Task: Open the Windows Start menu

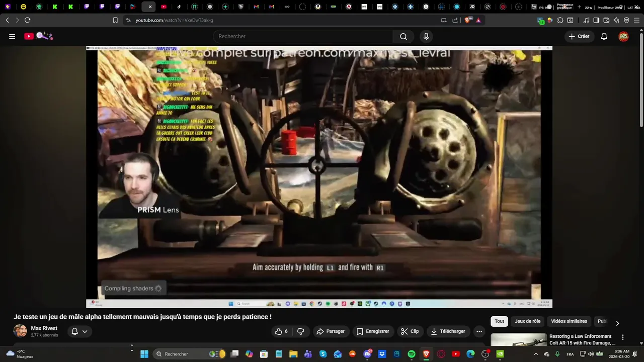Action: click(144, 354)
